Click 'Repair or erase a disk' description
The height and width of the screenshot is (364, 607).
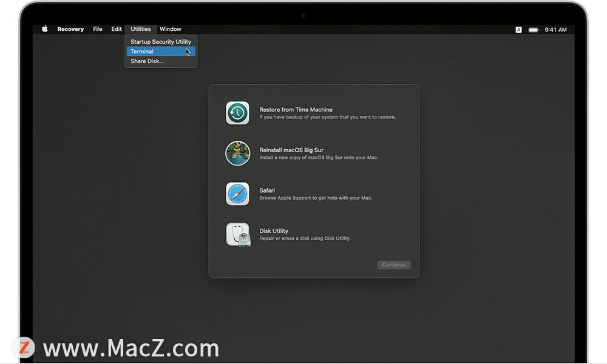click(x=305, y=238)
